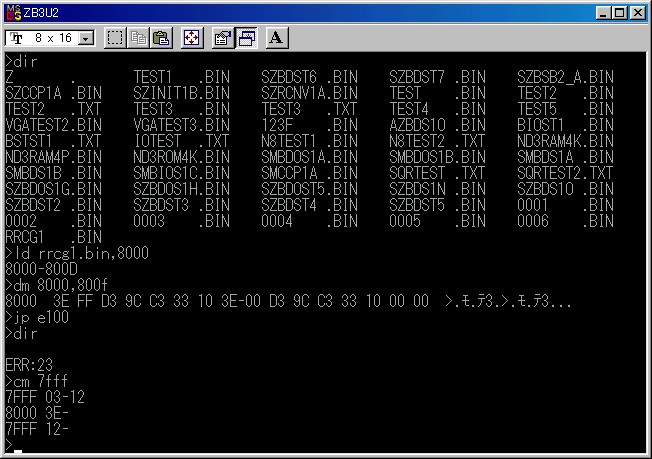The width and height of the screenshot is (652, 459).
Task: Click the hex dump line starting 8000 3E FF
Action: (288, 301)
